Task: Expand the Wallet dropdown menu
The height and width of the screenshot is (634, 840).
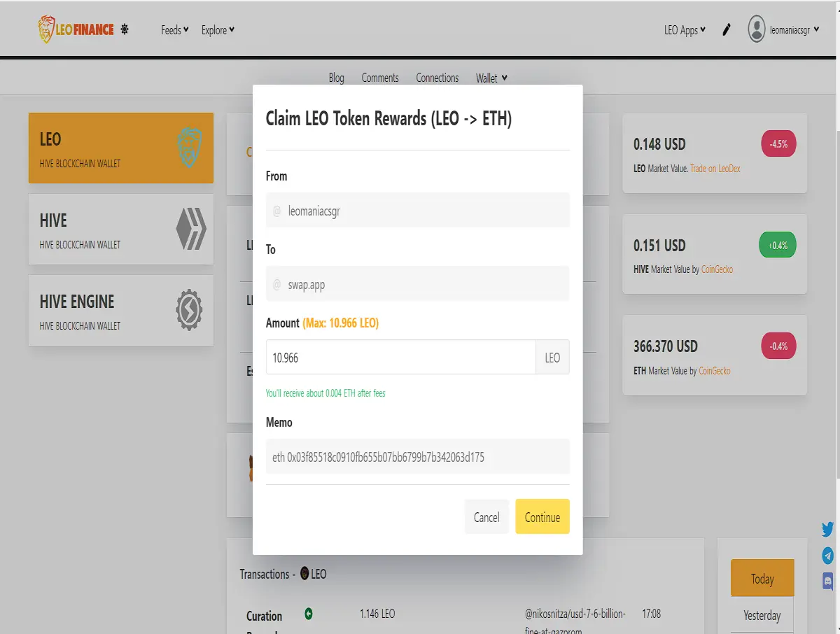Action: click(x=491, y=78)
